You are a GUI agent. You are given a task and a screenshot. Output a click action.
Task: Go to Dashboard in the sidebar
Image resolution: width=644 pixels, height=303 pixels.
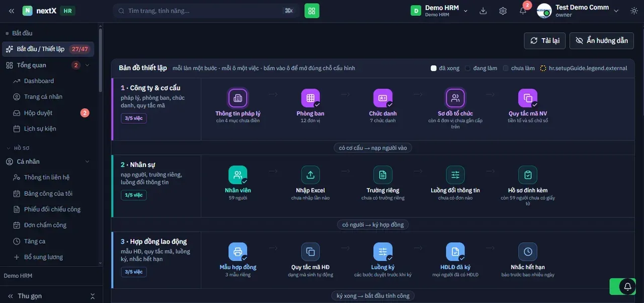tap(39, 81)
